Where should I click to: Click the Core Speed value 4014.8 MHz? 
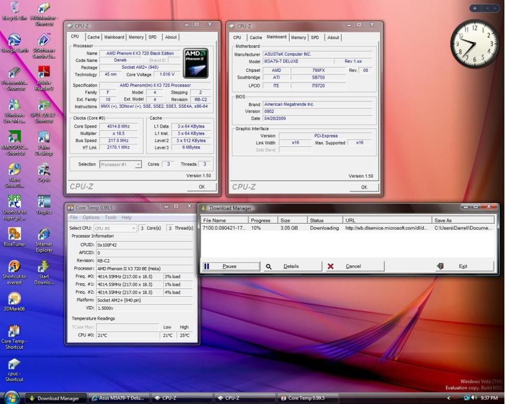point(119,127)
